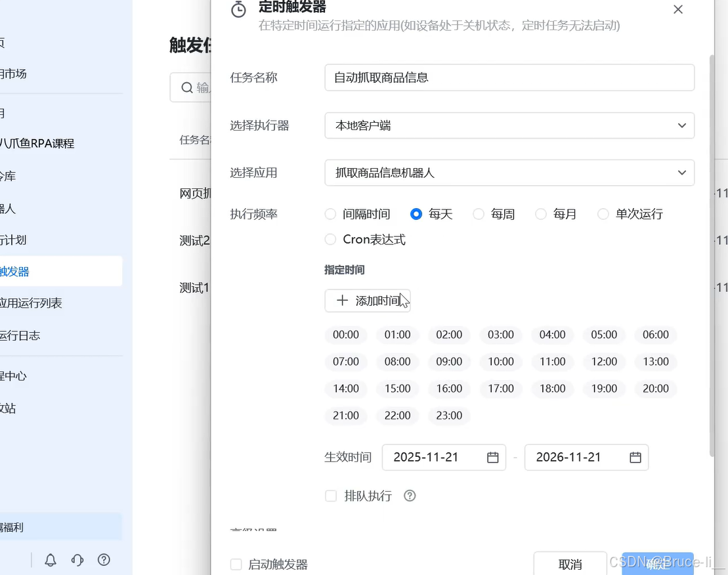Select the monthly frequency radio

[x=540, y=214]
